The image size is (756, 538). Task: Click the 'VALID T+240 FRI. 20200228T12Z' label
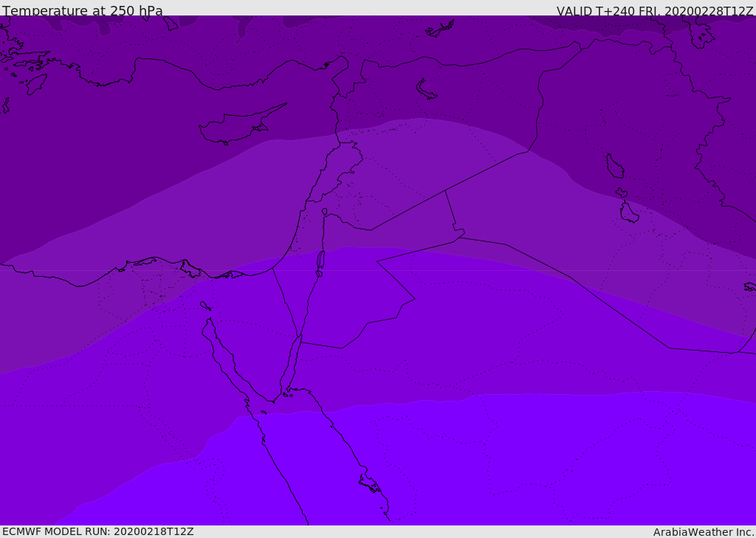point(654,11)
